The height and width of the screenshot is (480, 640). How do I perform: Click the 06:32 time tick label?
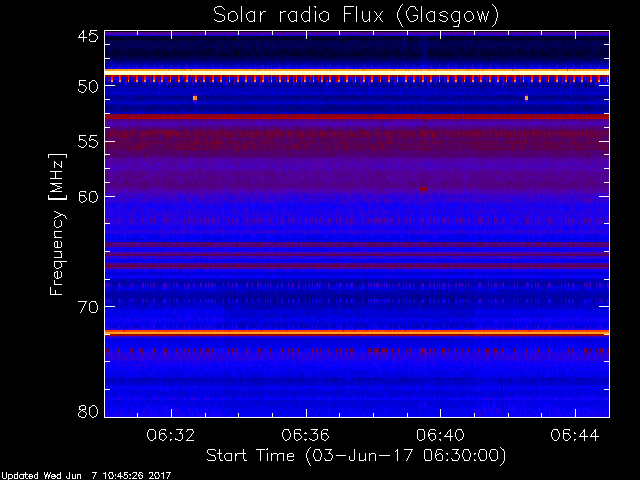click(171, 435)
